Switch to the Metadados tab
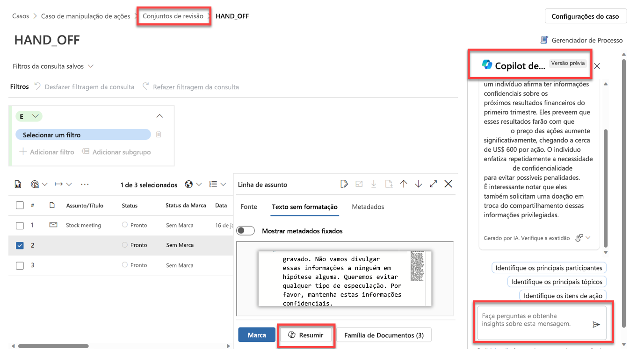Viewport: 644px width, 349px height. coord(368,207)
